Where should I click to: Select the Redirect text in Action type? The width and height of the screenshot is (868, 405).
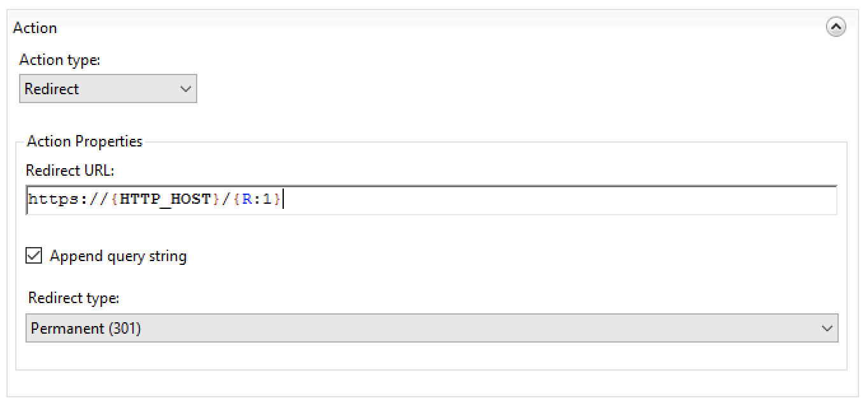52,89
